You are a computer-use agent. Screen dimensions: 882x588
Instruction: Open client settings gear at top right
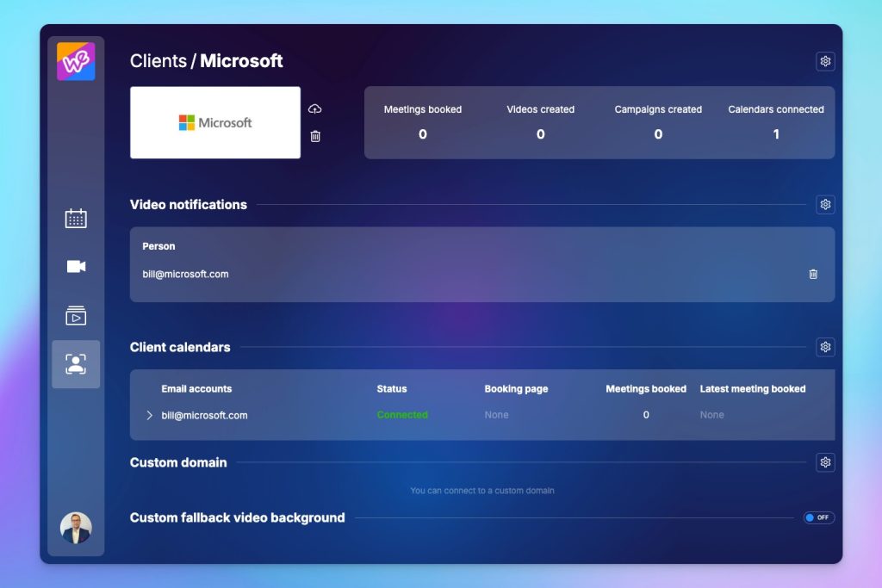coord(825,61)
